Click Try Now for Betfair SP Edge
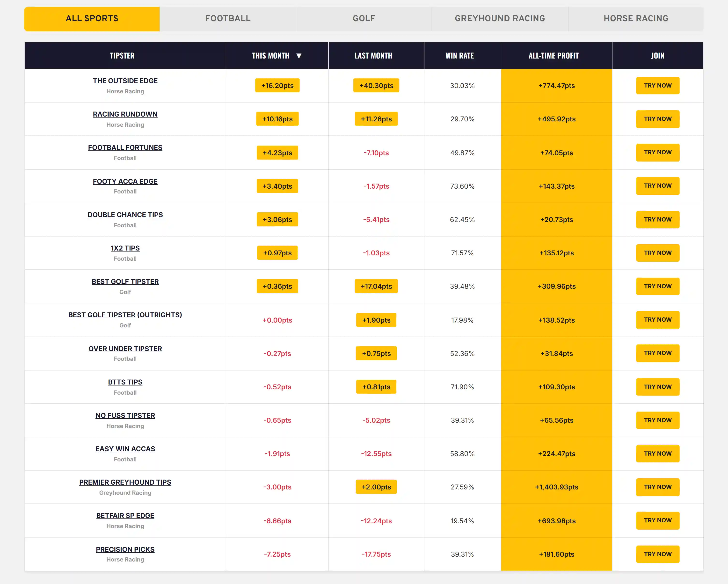Image resolution: width=728 pixels, height=584 pixels. [658, 520]
